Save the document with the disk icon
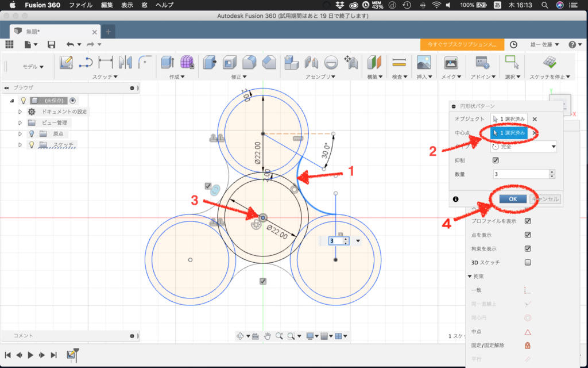588x368 pixels. (x=51, y=44)
